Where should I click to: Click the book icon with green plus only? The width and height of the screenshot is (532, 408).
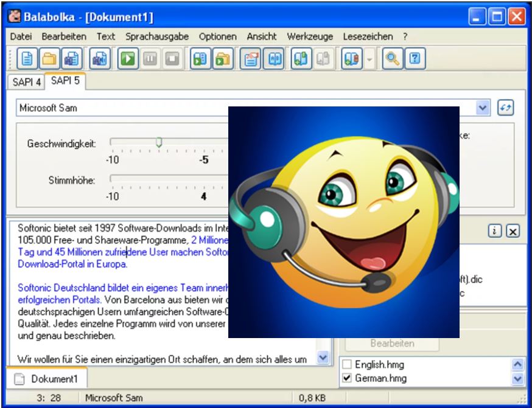(301, 58)
